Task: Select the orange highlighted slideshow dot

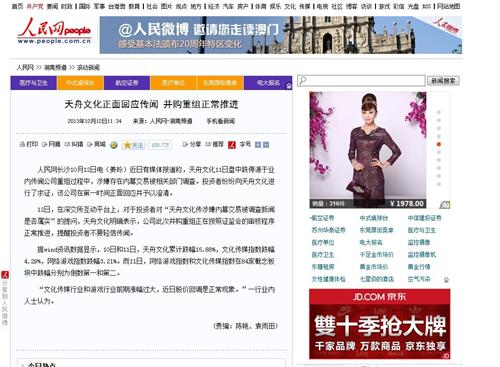Action: tap(439, 144)
